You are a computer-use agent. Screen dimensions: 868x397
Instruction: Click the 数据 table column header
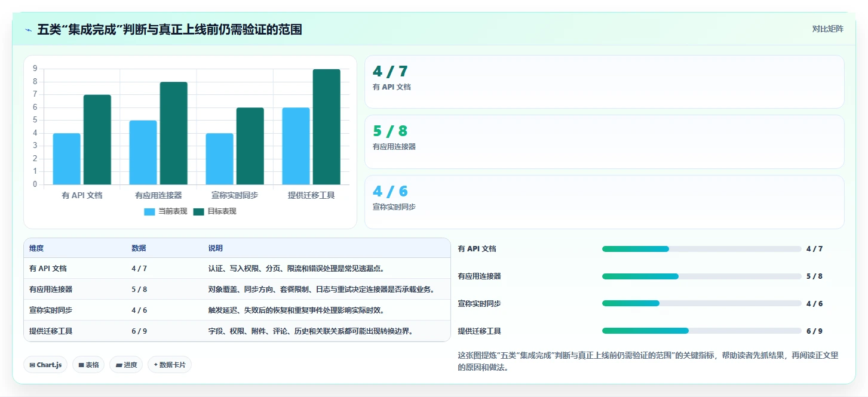tap(139, 248)
